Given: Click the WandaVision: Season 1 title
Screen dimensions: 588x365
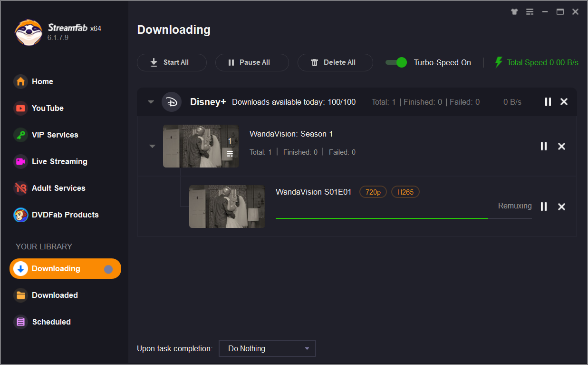Looking at the screenshot, I should click(x=291, y=134).
